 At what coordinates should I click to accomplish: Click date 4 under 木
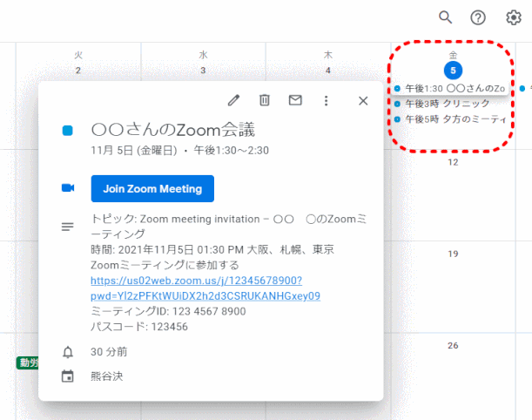[327, 71]
